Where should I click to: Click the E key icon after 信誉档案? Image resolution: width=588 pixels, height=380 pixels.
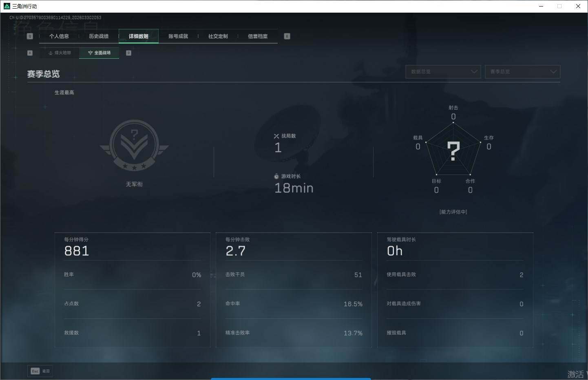coord(287,36)
